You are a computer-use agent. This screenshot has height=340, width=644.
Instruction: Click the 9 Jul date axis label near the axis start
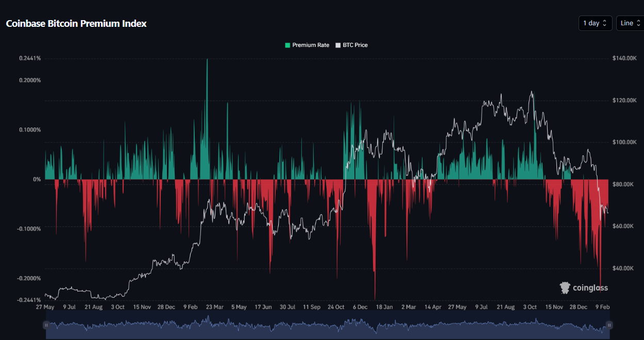pyautogui.click(x=69, y=307)
